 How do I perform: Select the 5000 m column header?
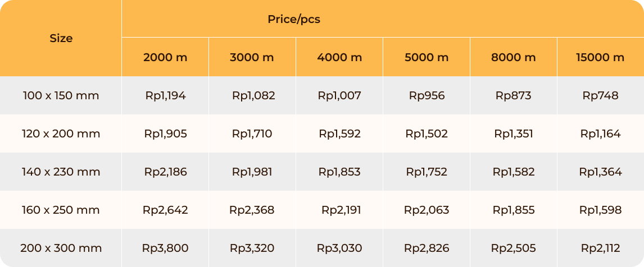[427, 57]
